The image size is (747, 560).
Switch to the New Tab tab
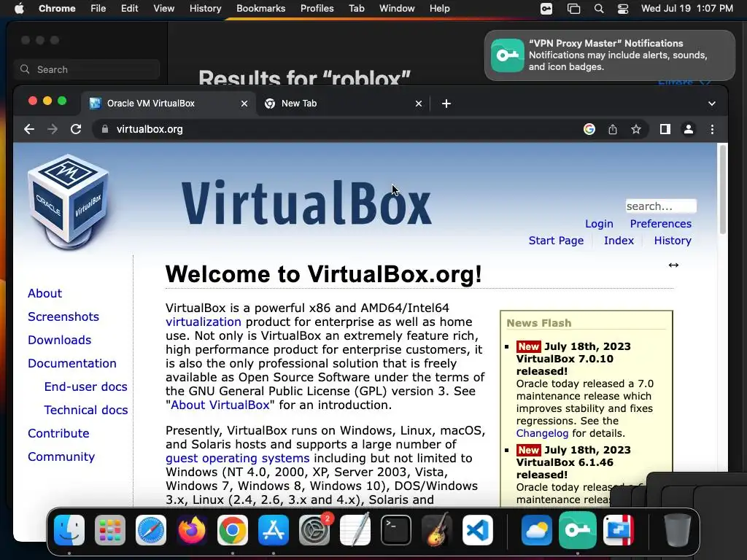343,104
